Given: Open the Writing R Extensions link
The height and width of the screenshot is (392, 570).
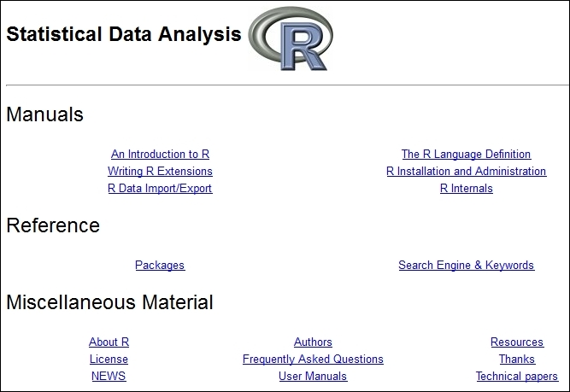Looking at the screenshot, I should click(160, 171).
